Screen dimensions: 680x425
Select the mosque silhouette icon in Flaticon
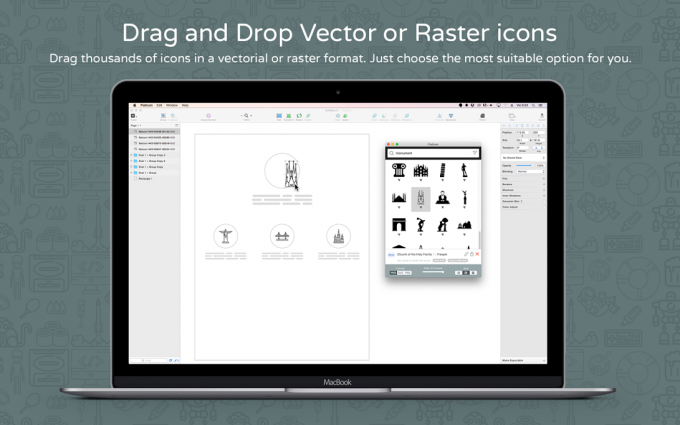pyautogui.click(x=399, y=198)
